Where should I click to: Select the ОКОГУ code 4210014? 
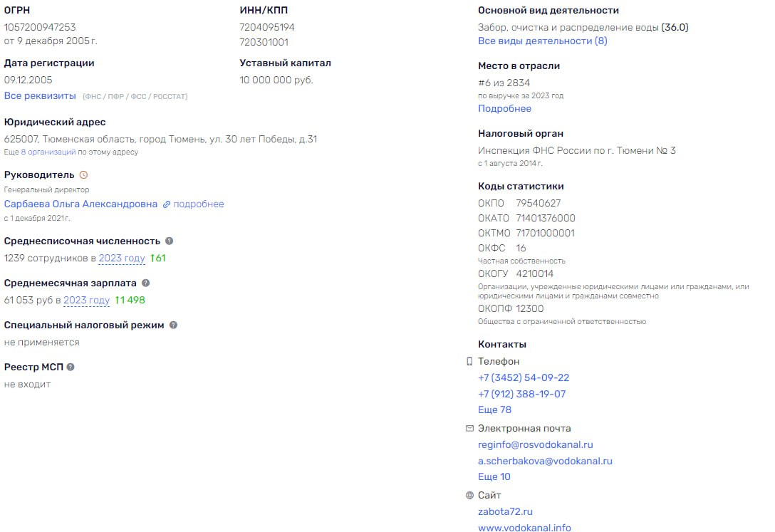[x=535, y=273]
